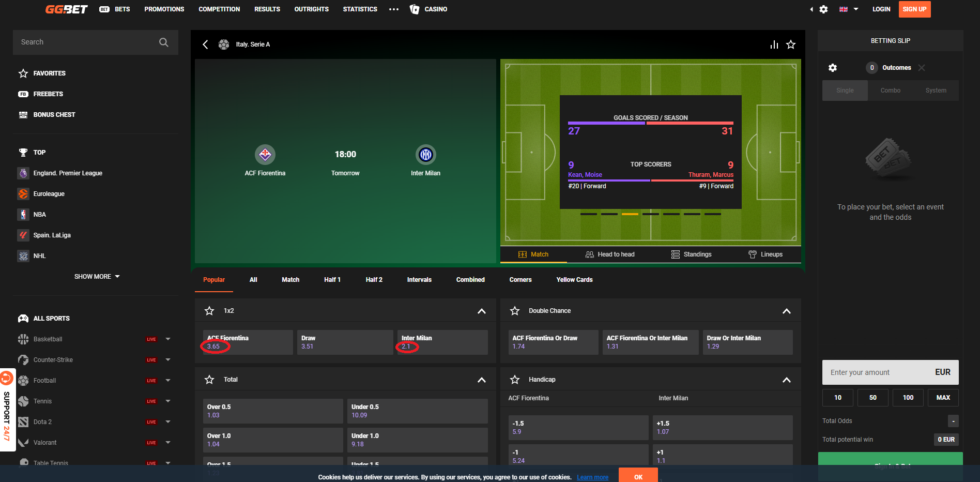Open betting slip settings gear
980x482 pixels.
[x=833, y=68]
